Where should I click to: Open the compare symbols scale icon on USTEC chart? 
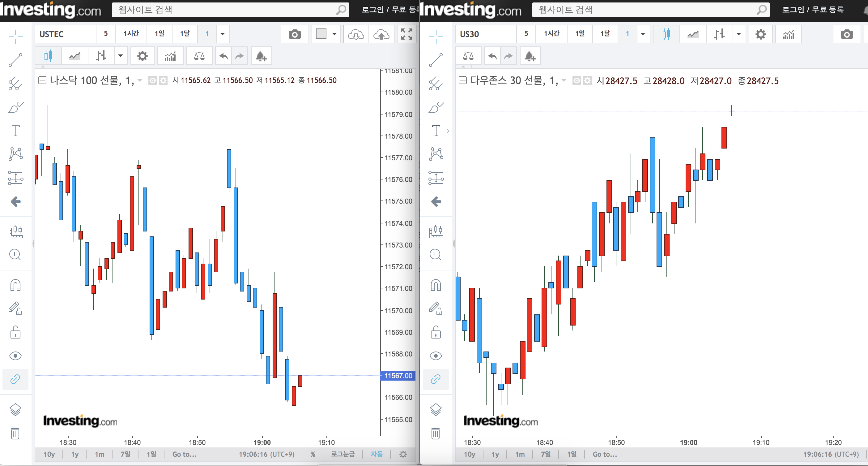pyautogui.click(x=199, y=56)
